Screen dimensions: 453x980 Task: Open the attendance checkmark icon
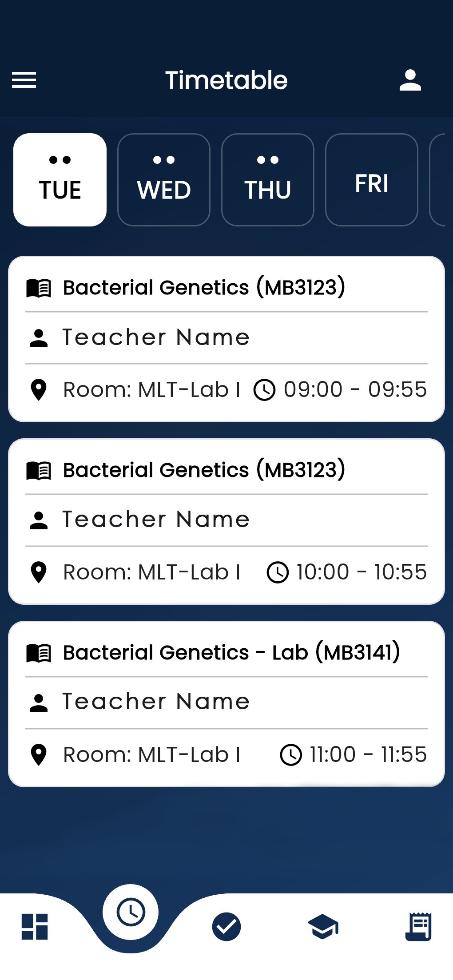(226, 927)
